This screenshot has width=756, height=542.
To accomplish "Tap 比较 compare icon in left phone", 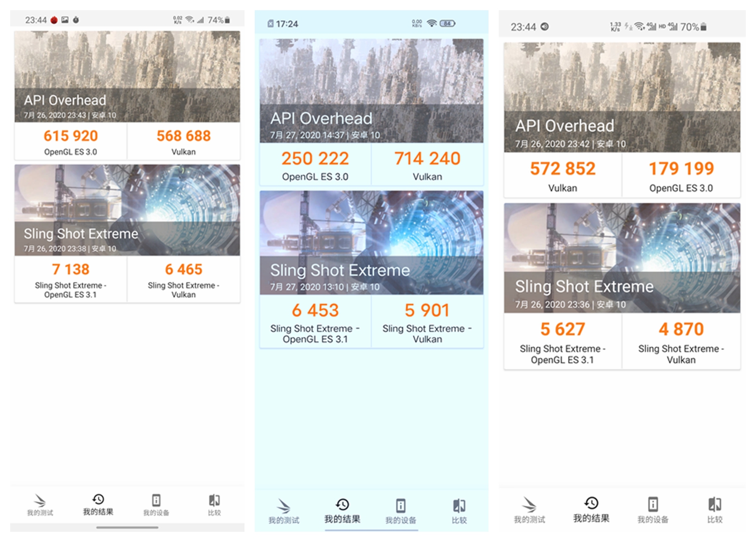I will [x=214, y=500].
